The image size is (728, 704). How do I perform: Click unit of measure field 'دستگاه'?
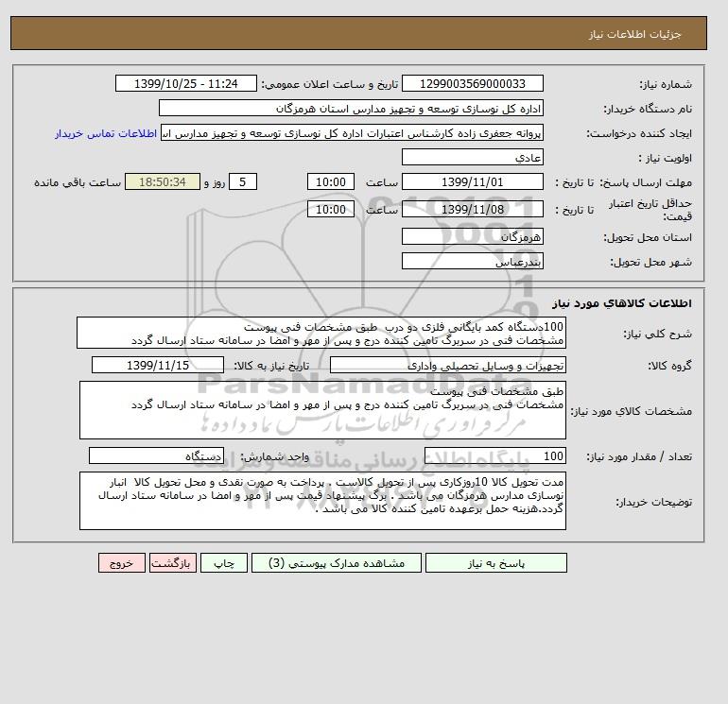tap(156, 455)
